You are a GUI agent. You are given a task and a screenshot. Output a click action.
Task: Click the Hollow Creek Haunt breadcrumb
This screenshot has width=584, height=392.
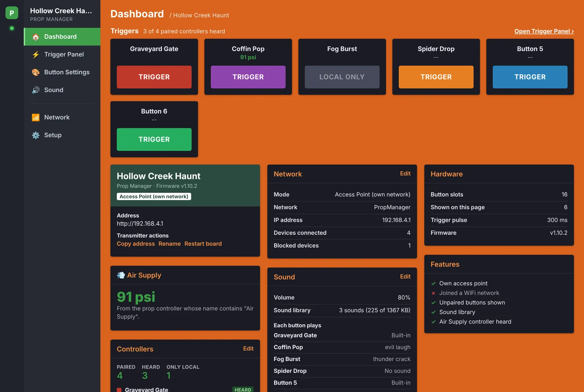point(201,15)
